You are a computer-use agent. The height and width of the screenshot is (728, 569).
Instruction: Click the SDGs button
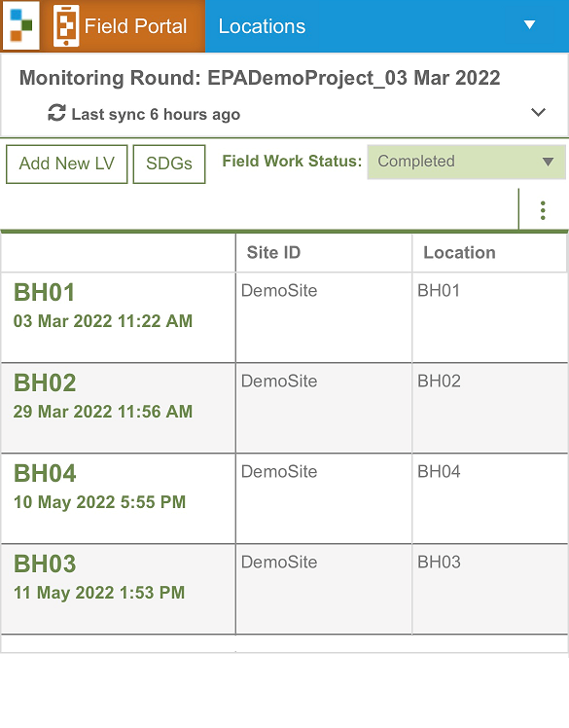pyautogui.click(x=169, y=164)
